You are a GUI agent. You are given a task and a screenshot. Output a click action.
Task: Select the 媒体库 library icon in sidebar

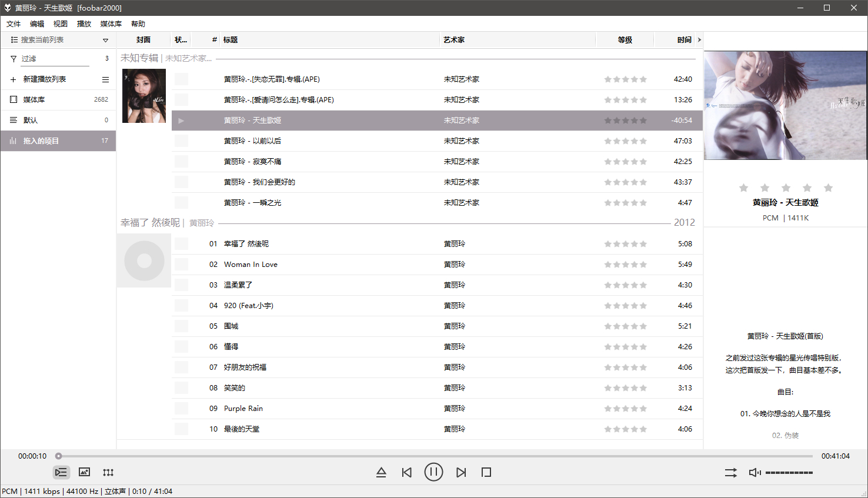[12, 99]
